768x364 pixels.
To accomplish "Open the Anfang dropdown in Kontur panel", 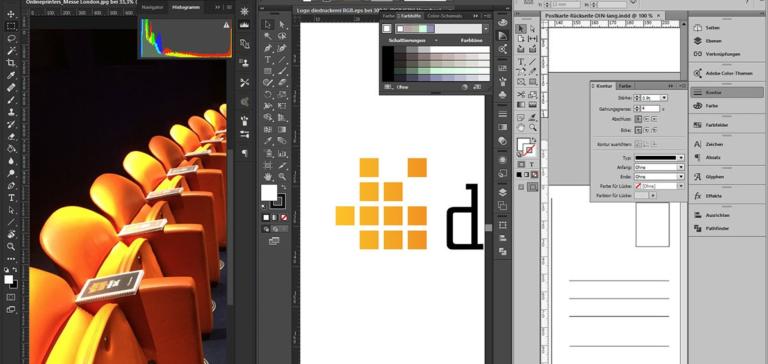I will coord(681,167).
